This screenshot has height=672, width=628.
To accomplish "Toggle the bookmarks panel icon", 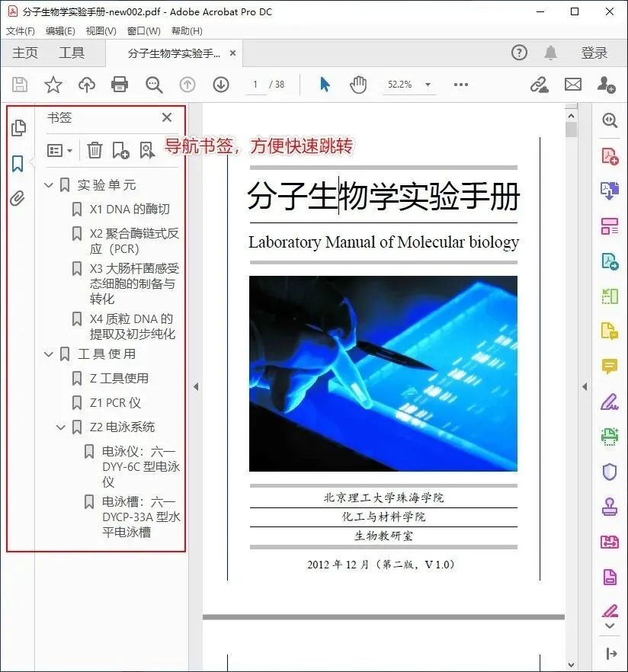I will (18, 164).
